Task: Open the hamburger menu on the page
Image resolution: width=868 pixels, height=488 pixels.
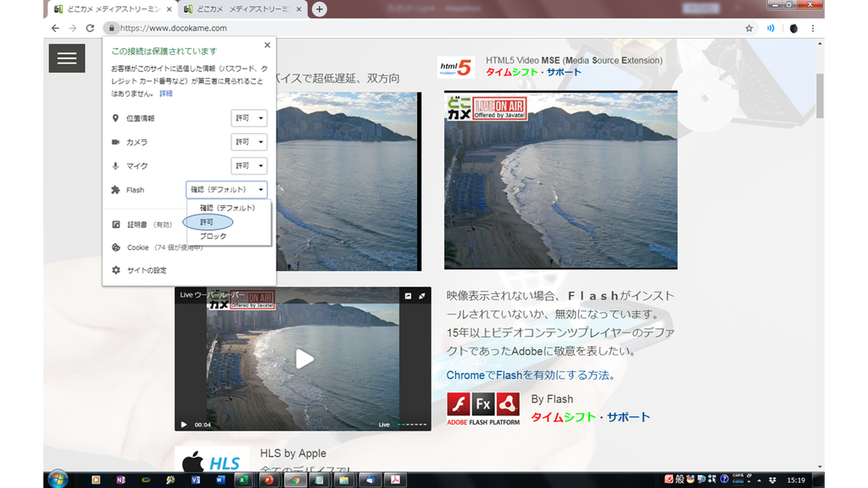Action: (67, 58)
